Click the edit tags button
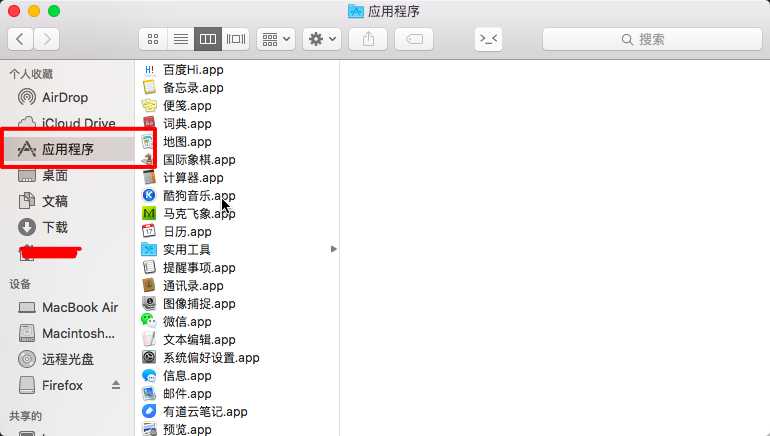The width and height of the screenshot is (770, 436). pyautogui.click(x=414, y=39)
